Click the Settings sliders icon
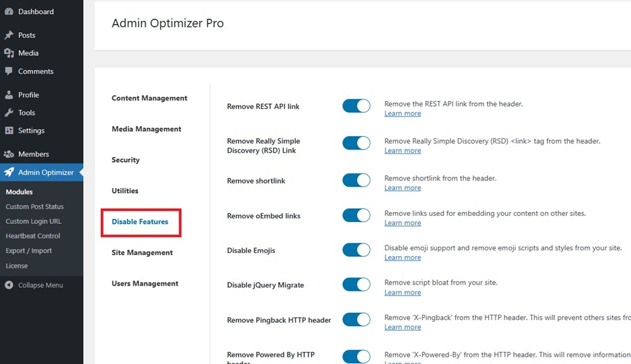The height and width of the screenshot is (364, 631). (9, 131)
